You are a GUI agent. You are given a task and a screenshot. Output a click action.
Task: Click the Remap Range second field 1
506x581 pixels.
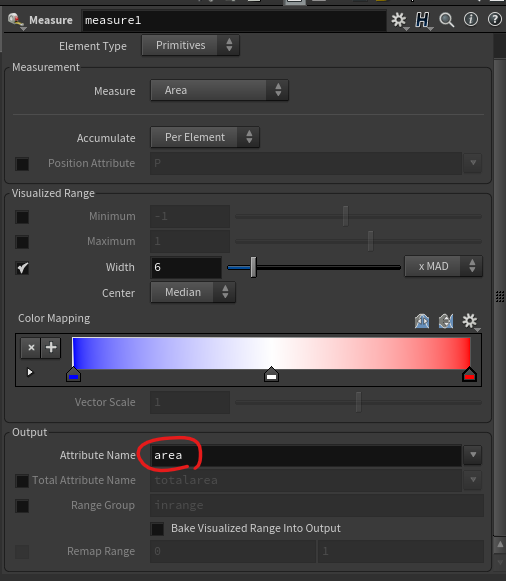(401, 551)
